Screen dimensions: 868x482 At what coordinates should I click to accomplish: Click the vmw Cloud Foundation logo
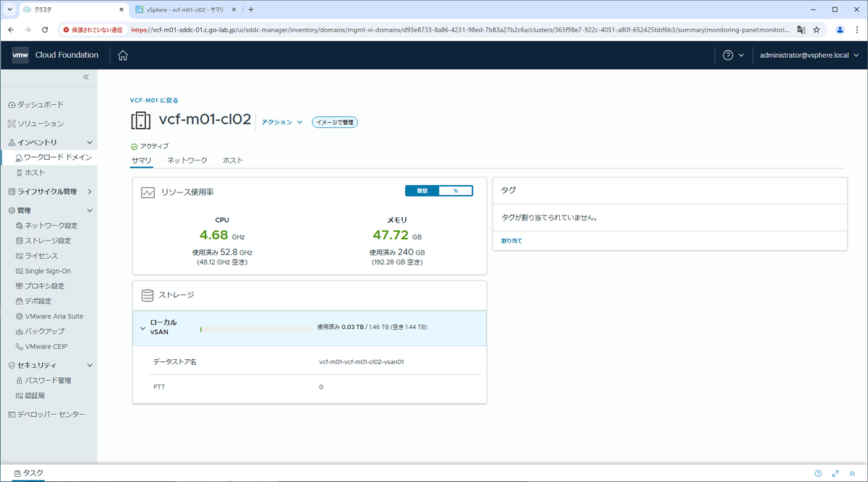coord(55,55)
